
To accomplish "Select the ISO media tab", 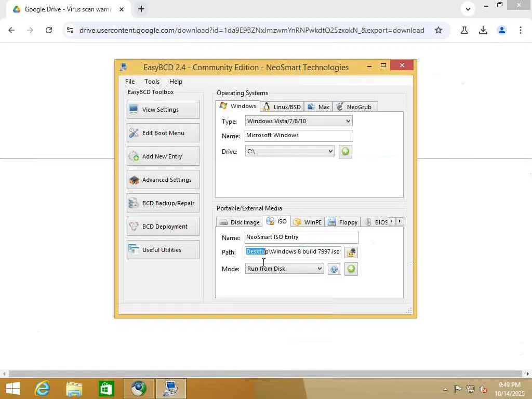I will (276, 221).
